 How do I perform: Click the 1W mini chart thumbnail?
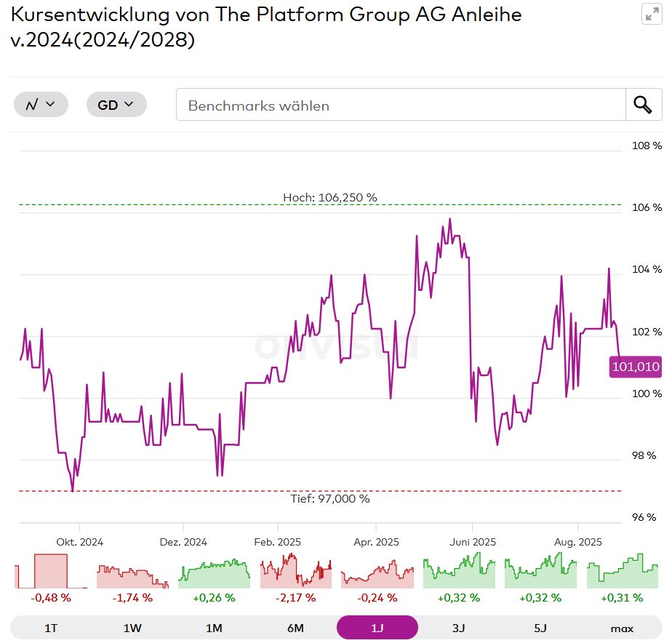pos(132,571)
